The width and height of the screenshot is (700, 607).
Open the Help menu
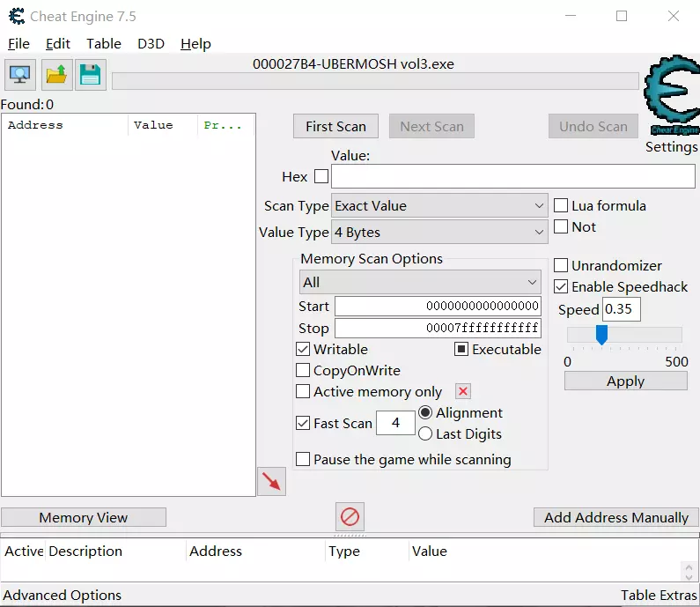click(x=195, y=44)
